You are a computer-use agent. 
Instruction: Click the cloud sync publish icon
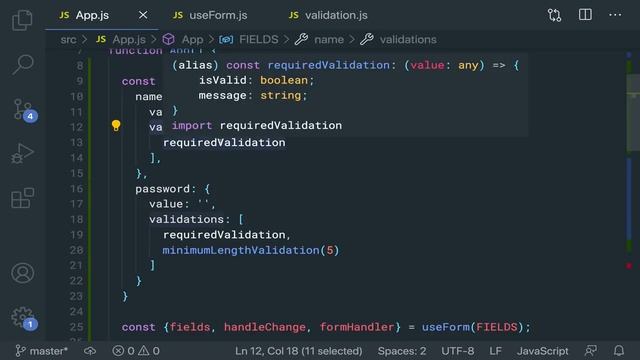[90, 351]
